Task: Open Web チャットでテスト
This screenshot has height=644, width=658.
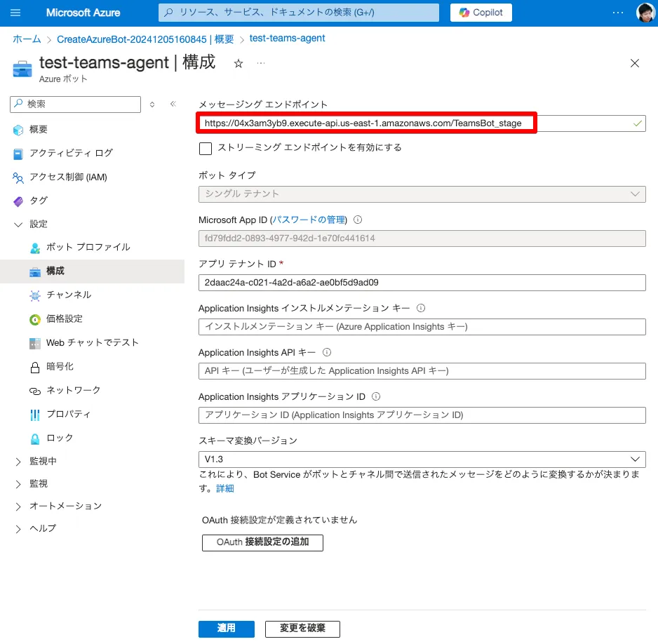Action: pos(93,343)
